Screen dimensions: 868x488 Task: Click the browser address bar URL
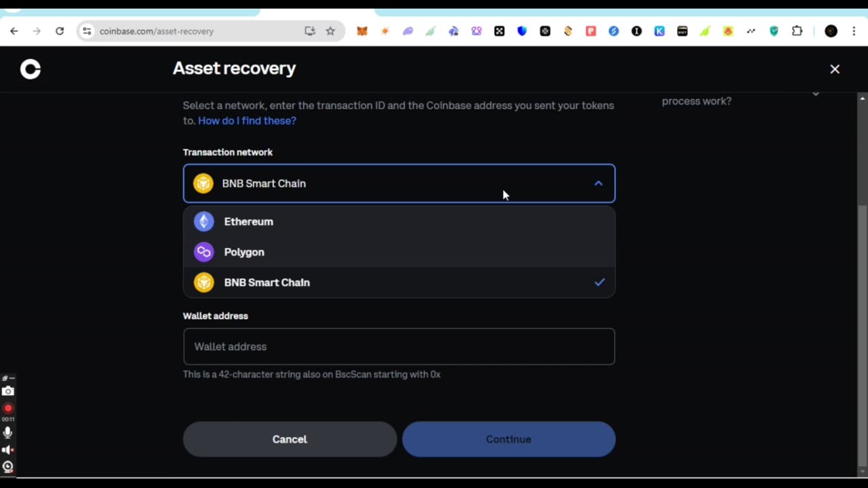coord(157,31)
